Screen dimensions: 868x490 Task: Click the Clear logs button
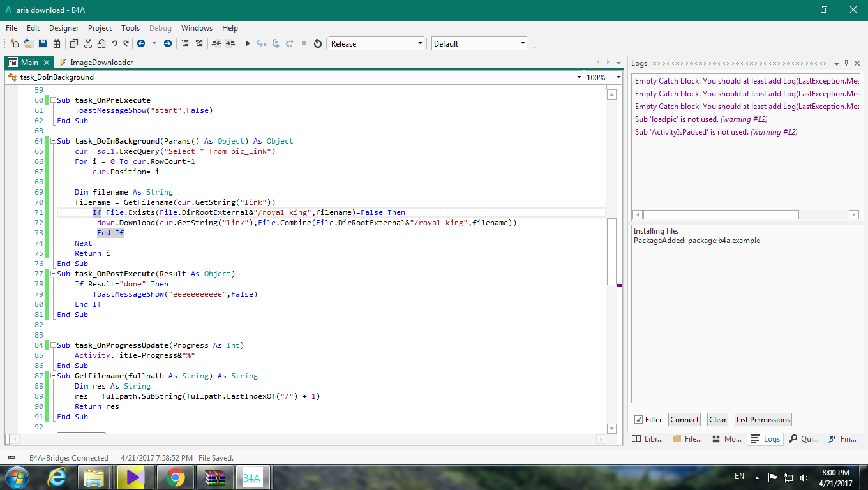point(717,420)
